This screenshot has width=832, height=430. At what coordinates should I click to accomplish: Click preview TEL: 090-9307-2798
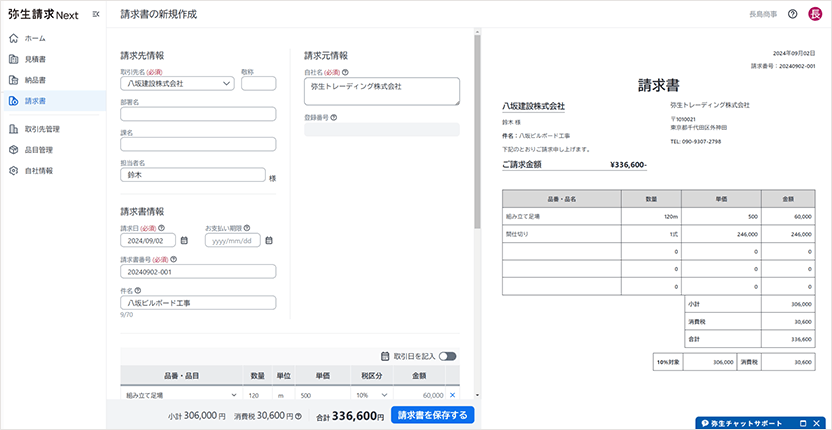click(x=696, y=142)
